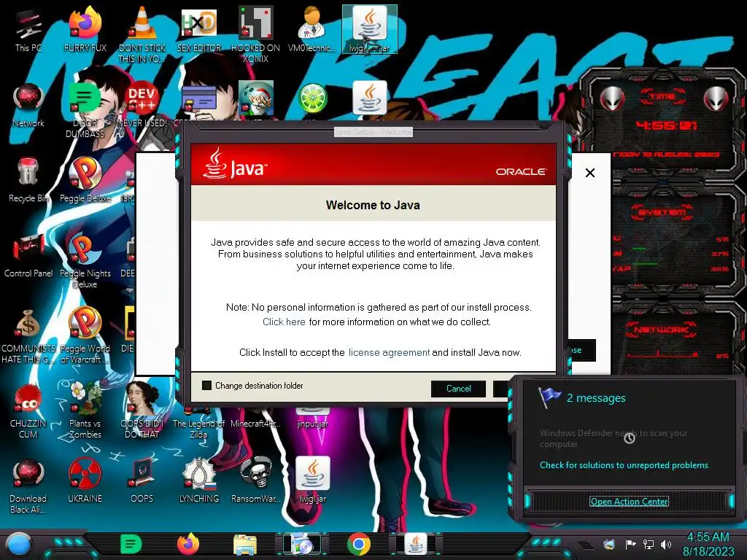Image resolution: width=747 pixels, height=560 pixels.
Task: Click Open Action Center link
Action: (x=629, y=502)
